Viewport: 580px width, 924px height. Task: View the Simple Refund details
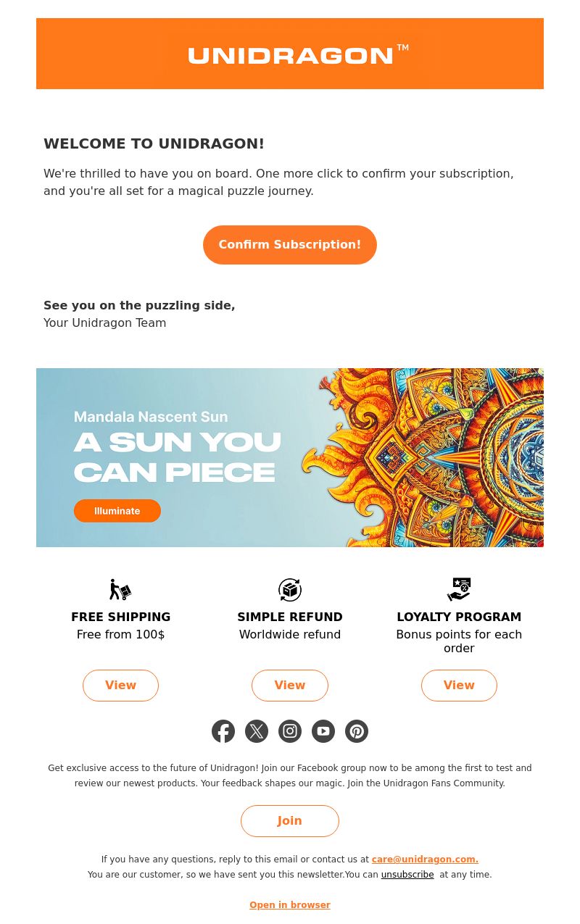pyautogui.click(x=290, y=686)
